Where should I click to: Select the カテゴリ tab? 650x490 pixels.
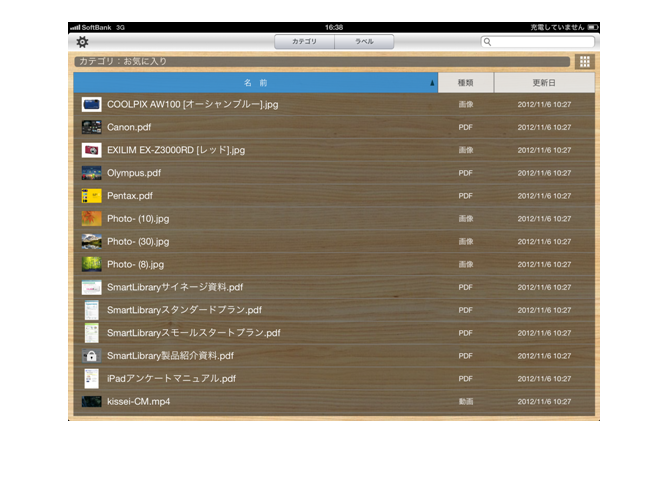point(304,41)
